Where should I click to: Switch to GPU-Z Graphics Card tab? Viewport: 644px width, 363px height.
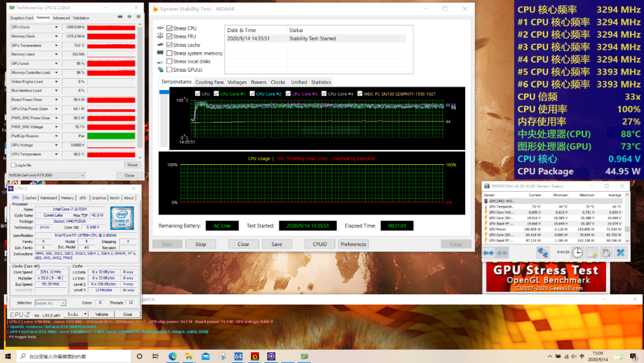click(x=21, y=18)
